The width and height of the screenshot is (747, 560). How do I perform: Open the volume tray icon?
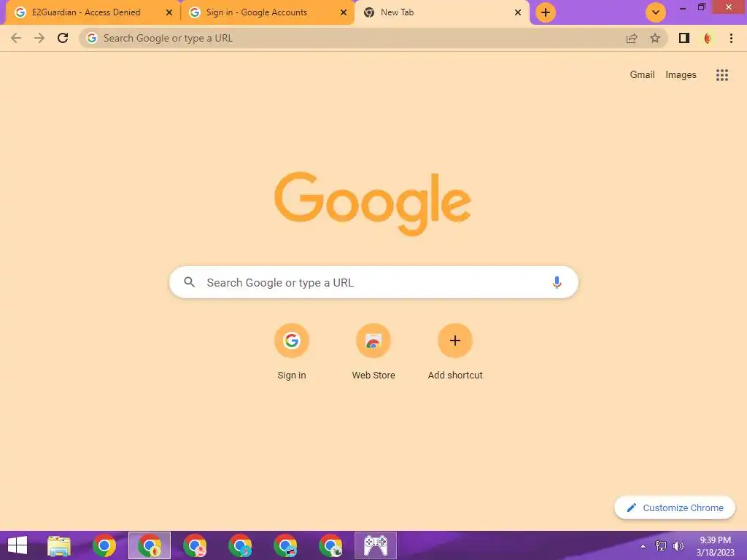coord(678,546)
